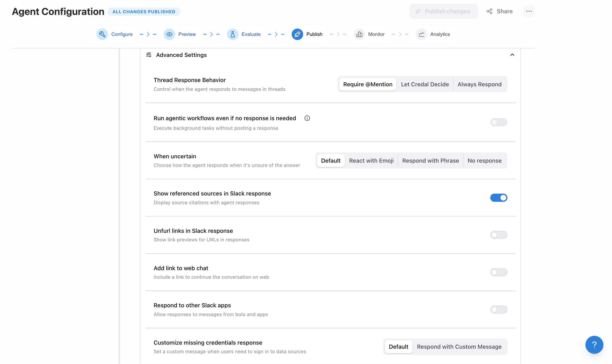Click the Evaluate flask icon
The width and height of the screenshot is (612, 364).
(x=232, y=34)
